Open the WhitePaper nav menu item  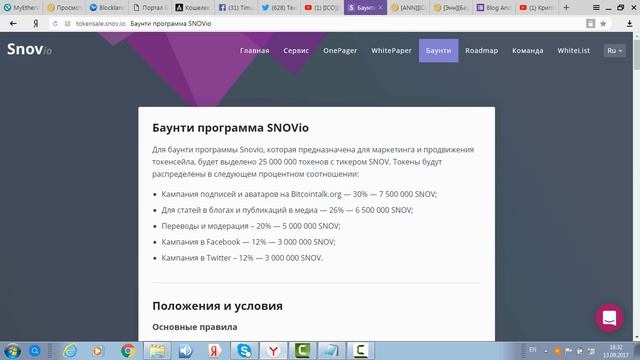pos(391,51)
